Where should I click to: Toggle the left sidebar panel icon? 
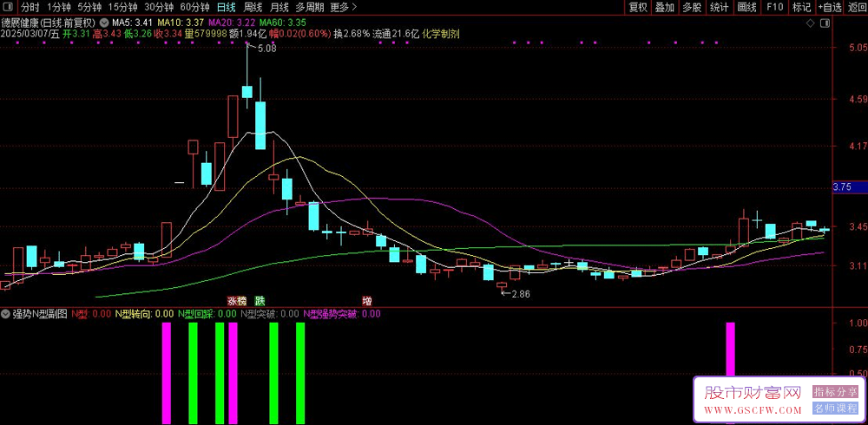coord(10,7)
